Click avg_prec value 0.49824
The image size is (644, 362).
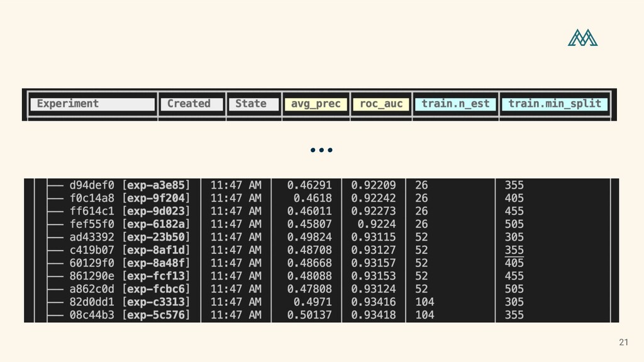[x=309, y=237]
